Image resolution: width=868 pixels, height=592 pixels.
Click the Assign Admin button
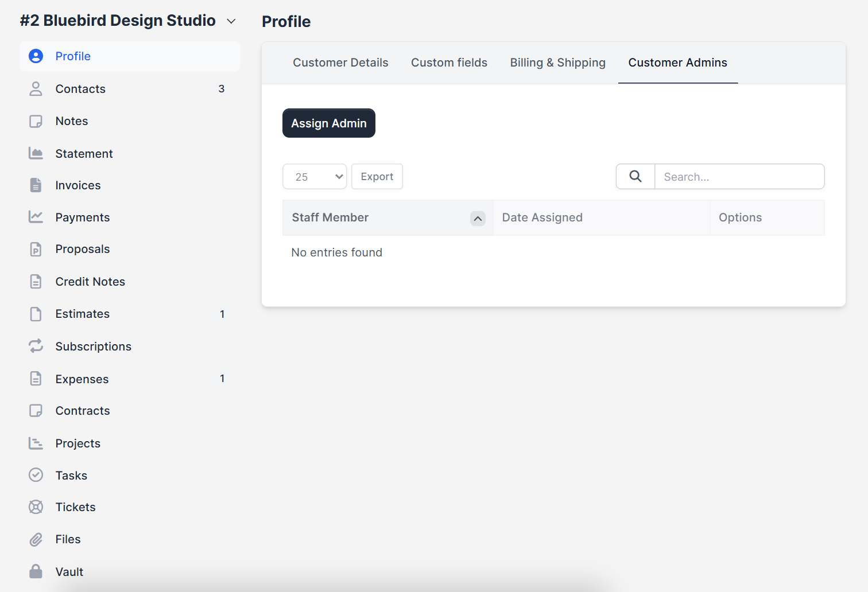pos(329,123)
